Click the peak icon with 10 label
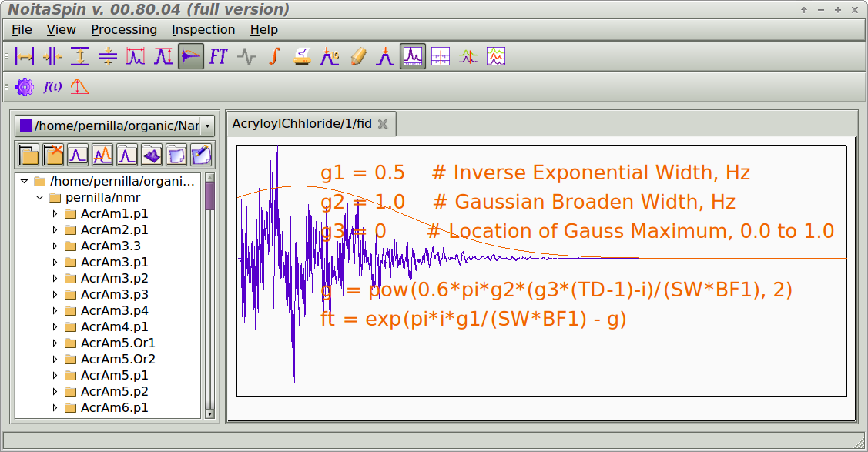Screen dimensions: 868x452 pos(330,56)
